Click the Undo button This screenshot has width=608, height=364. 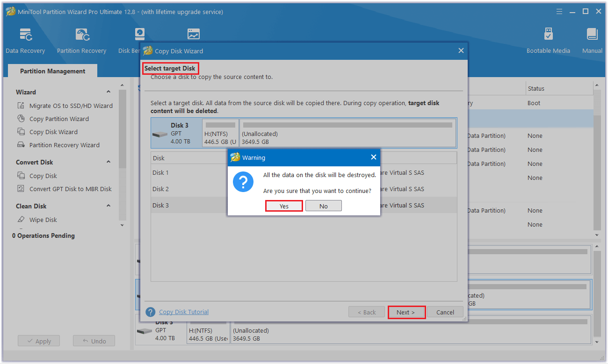[94, 341]
